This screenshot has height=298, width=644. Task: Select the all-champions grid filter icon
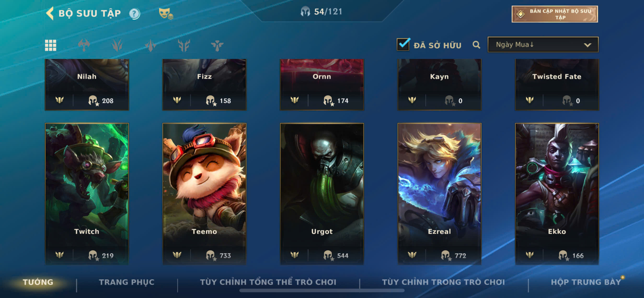51,45
